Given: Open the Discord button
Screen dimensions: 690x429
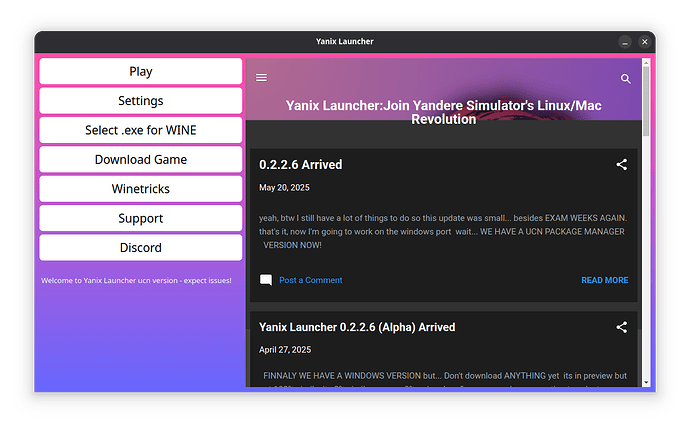Looking at the screenshot, I should (141, 247).
